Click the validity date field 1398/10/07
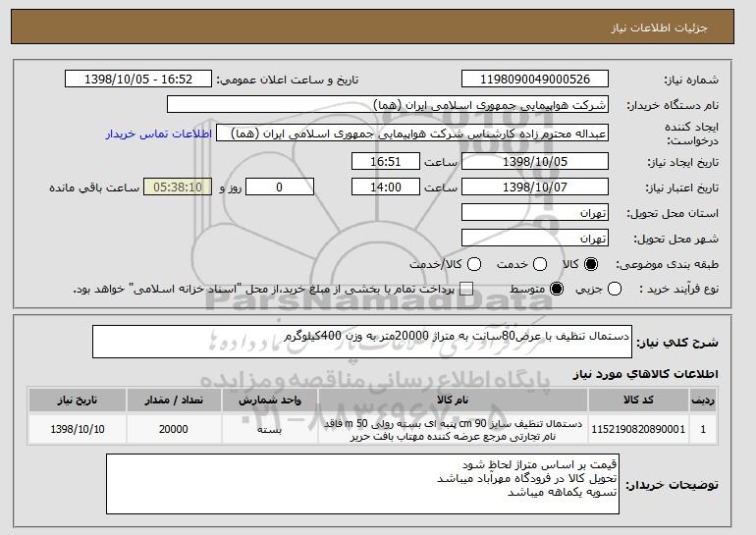This screenshot has width=756, height=535. 535,187
